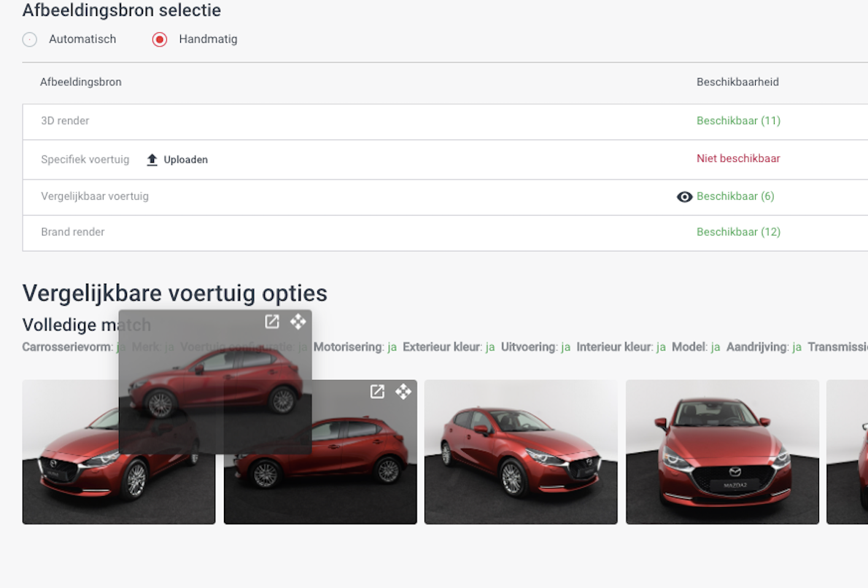Select the front-facing Mazda thumbnail

(722, 452)
